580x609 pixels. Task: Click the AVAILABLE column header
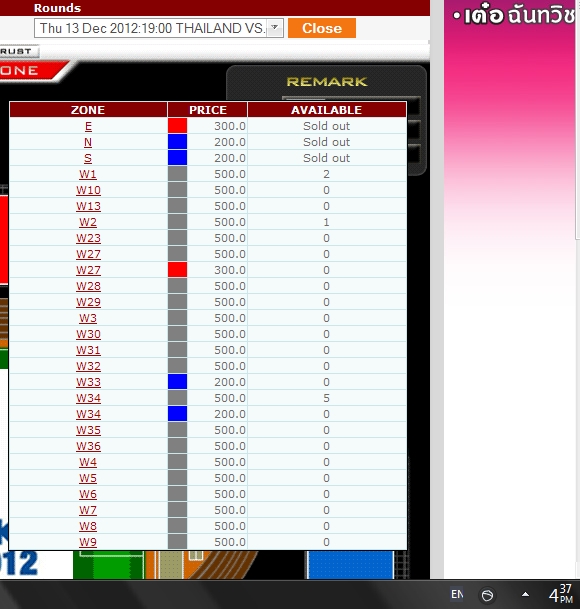(327, 110)
